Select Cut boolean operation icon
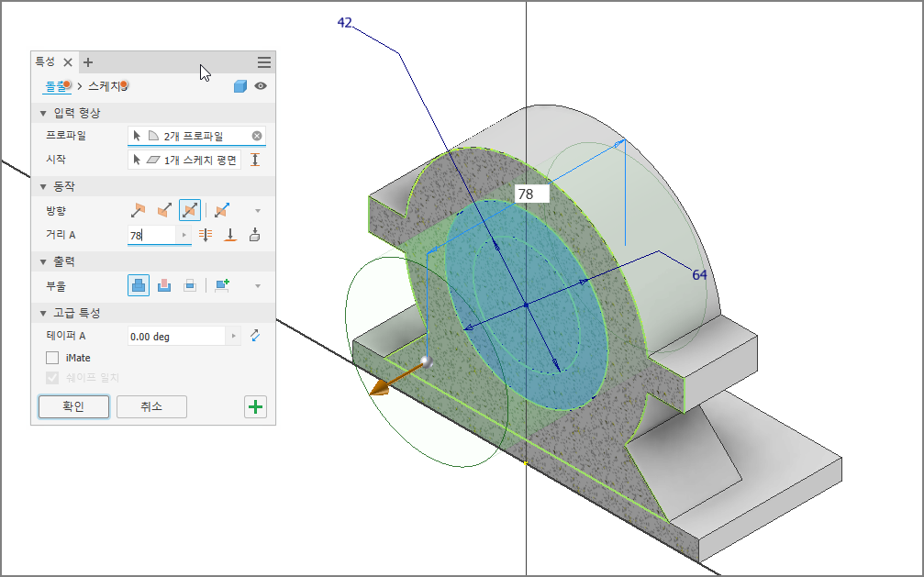The height and width of the screenshot is (577, 924). point(164,286)
